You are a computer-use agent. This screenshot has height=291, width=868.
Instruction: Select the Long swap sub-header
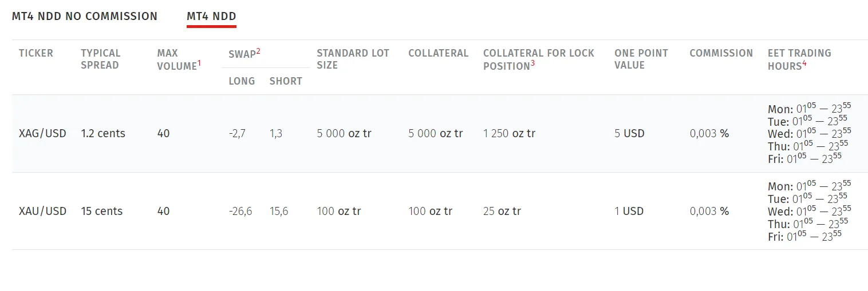[x=242, y=81]
